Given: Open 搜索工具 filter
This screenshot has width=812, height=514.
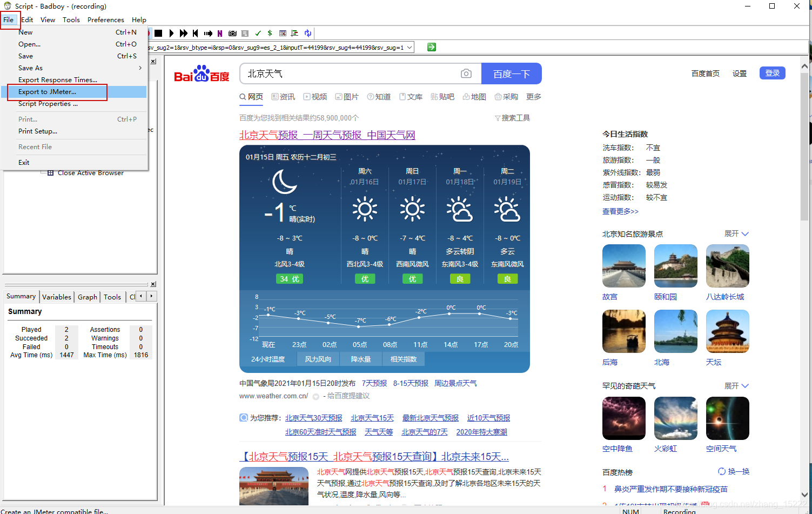Looking at the screenshot, I should point(512,118).
